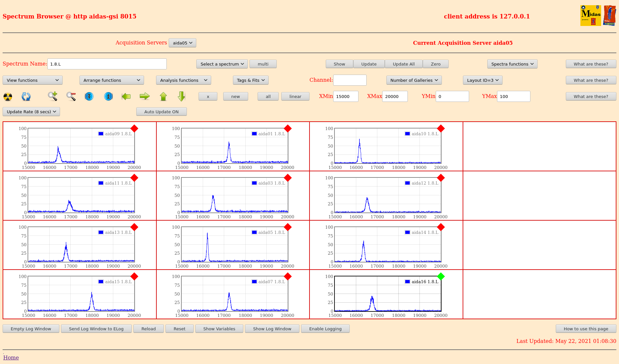Click the yellow radiation symbol icon
Screen dimensions: 619x364
coord(8,97)
